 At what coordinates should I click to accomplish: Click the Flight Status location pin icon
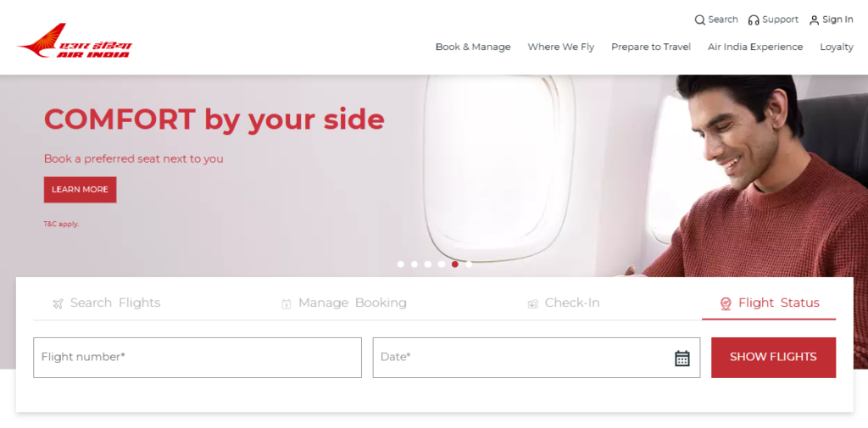coord(726,303)
